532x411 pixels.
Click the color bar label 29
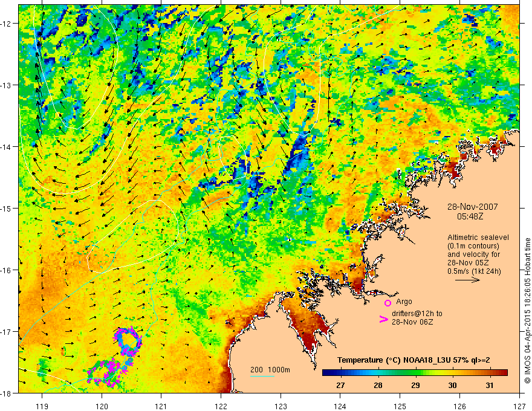tap(415, 385)
